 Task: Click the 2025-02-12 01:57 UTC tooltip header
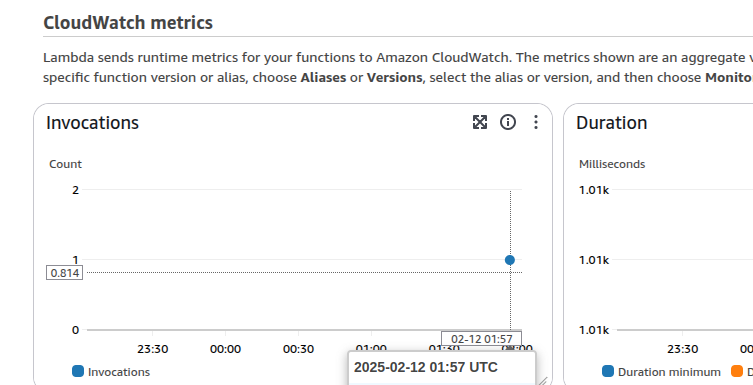coord(425,367)
